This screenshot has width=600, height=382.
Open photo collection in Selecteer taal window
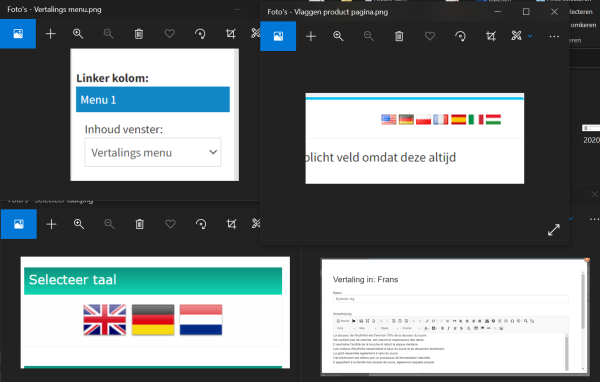pos(19,224)
